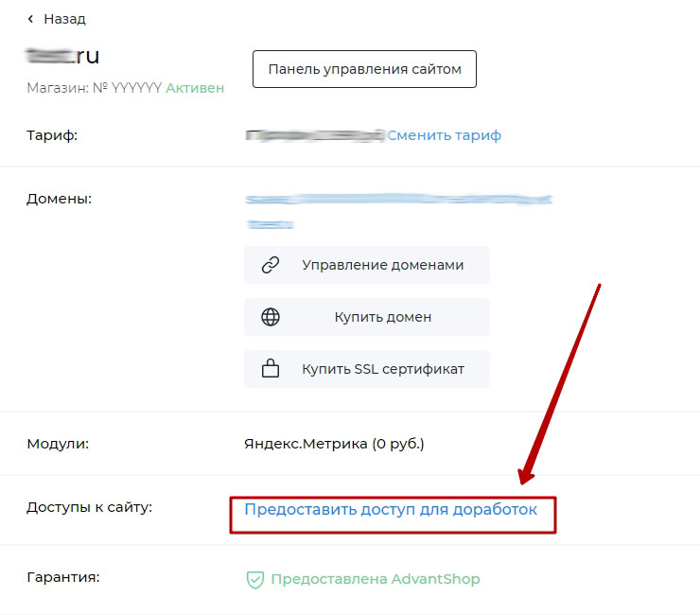The width and height of the screenshot is (700, 615).
Task: Click the Магазин: № YYYYYY store number
Action: coord(94,88)
